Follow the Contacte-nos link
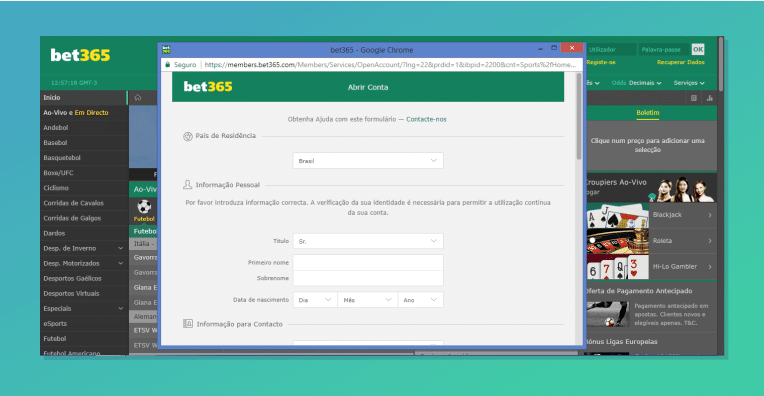 pos(426,119)
